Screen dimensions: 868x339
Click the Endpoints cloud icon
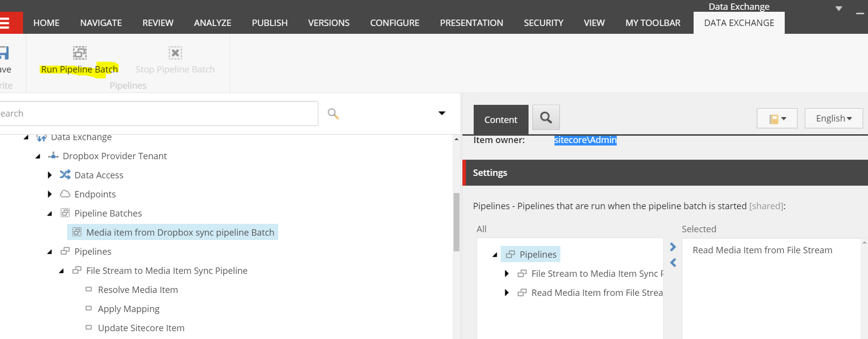coord(65,194)
